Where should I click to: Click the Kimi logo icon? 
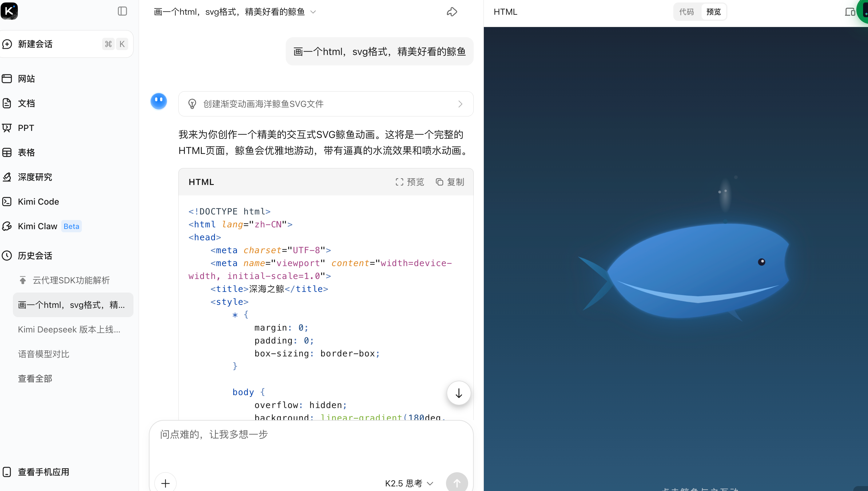coord(9,11)
